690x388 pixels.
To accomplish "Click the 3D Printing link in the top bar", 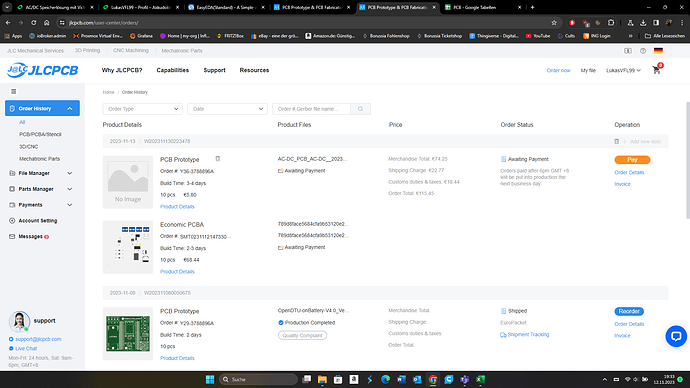I will tap(87, 51).
